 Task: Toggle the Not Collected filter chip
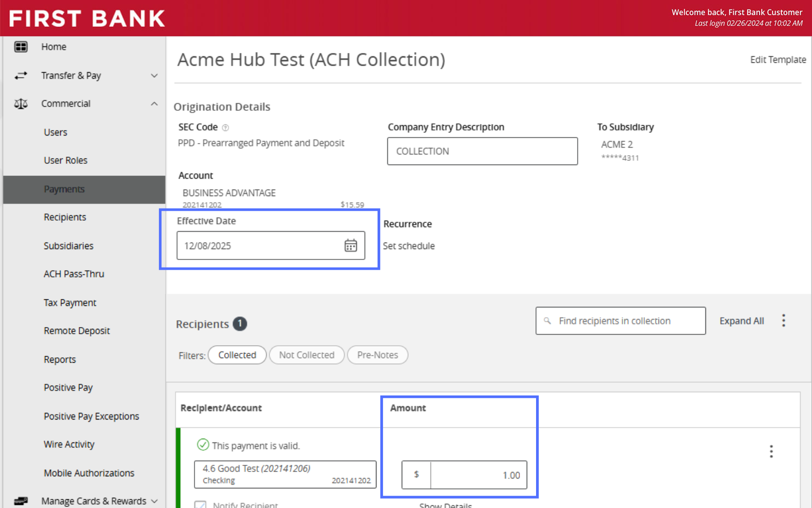tap(307, 355)
